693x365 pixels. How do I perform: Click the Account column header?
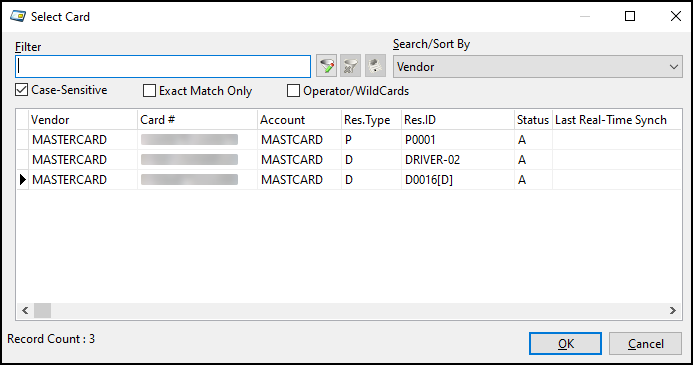(299, 120)
